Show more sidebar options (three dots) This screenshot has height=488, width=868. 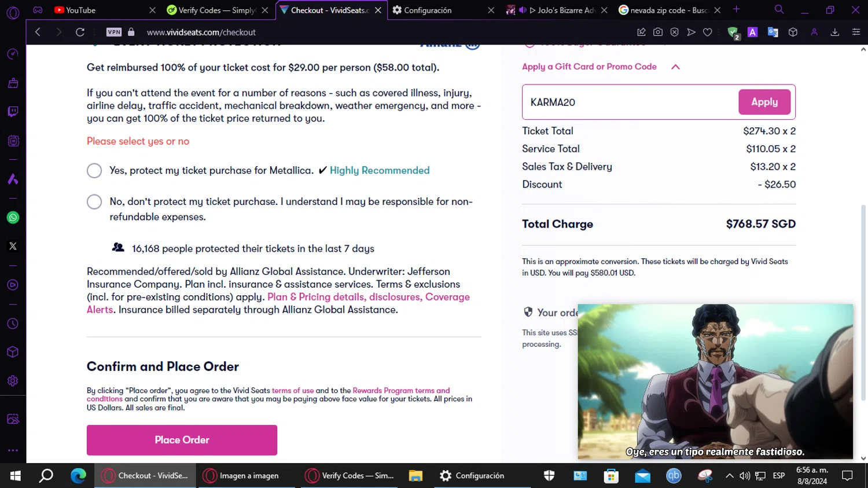click(x=13, y=450)
